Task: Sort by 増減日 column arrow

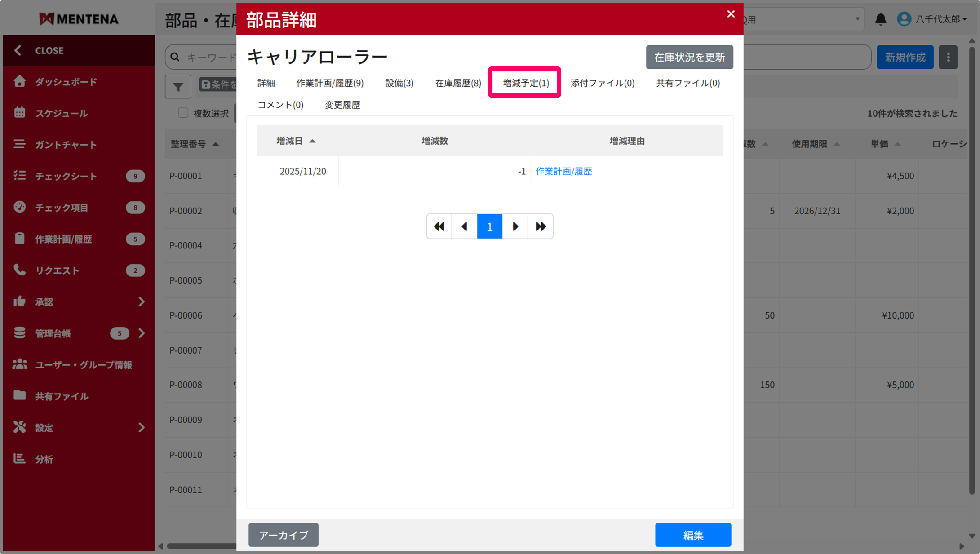Action: 312,141
